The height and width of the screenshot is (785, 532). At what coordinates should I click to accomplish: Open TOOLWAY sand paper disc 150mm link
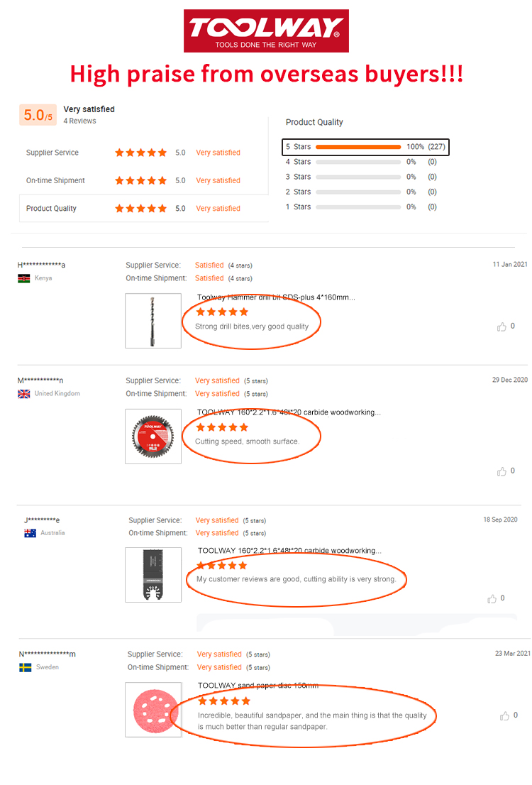coord(258,686)
